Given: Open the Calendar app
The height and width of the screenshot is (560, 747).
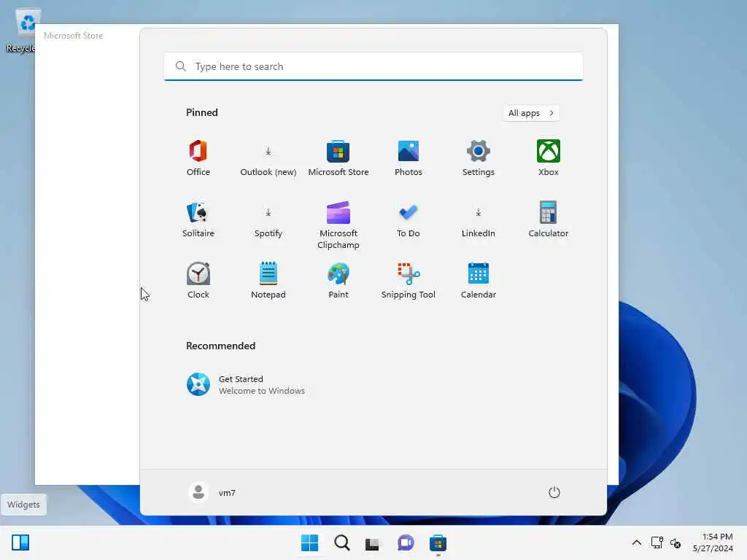Looking at the screenshot, I should point(479,281).
